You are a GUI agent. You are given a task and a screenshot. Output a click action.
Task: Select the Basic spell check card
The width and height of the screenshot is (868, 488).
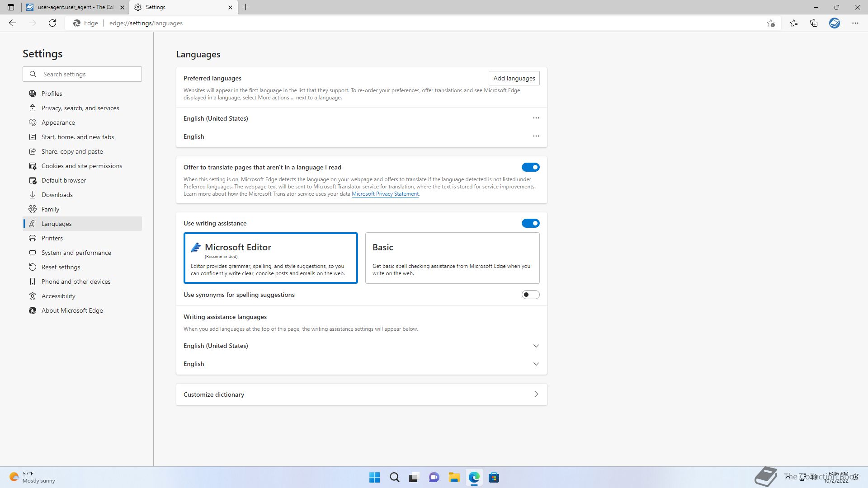click(x=452, y=258)
